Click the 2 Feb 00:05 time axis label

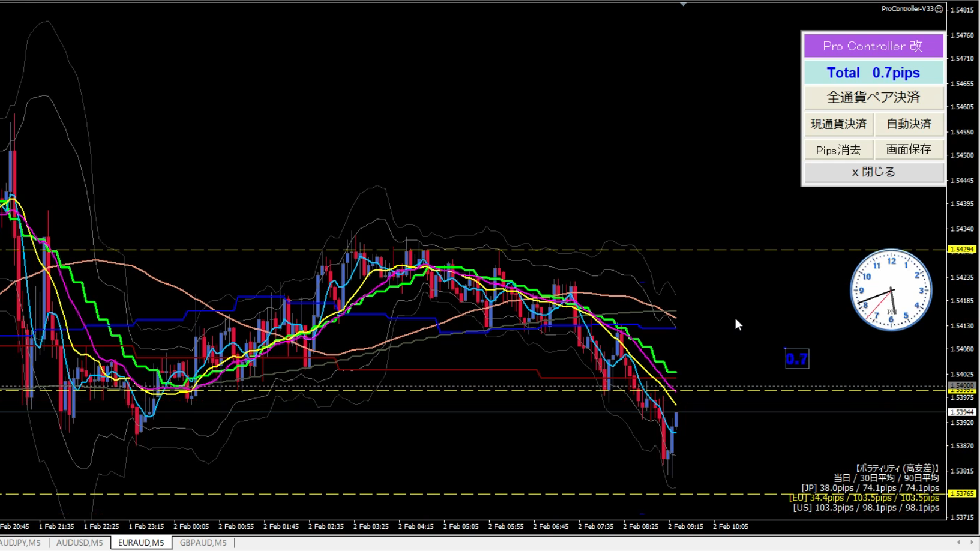[x=191, y=526]
